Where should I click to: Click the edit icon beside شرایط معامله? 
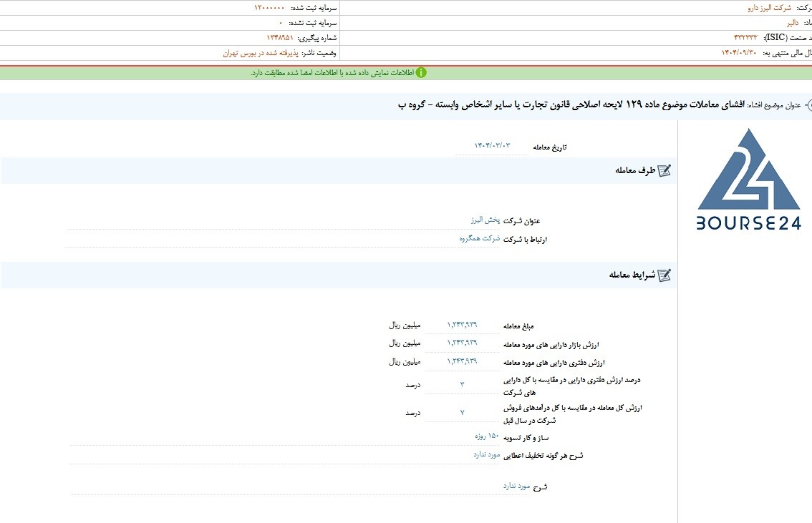tap(664, 275)
